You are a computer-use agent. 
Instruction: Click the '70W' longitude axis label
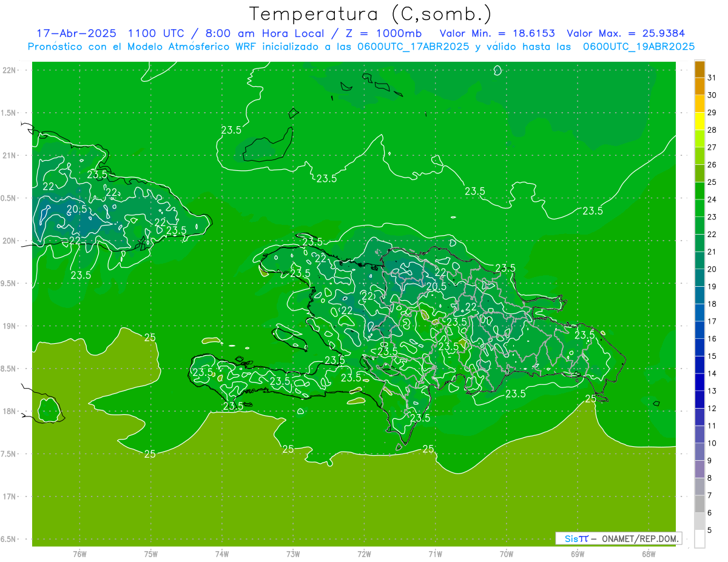pos(506,554)
